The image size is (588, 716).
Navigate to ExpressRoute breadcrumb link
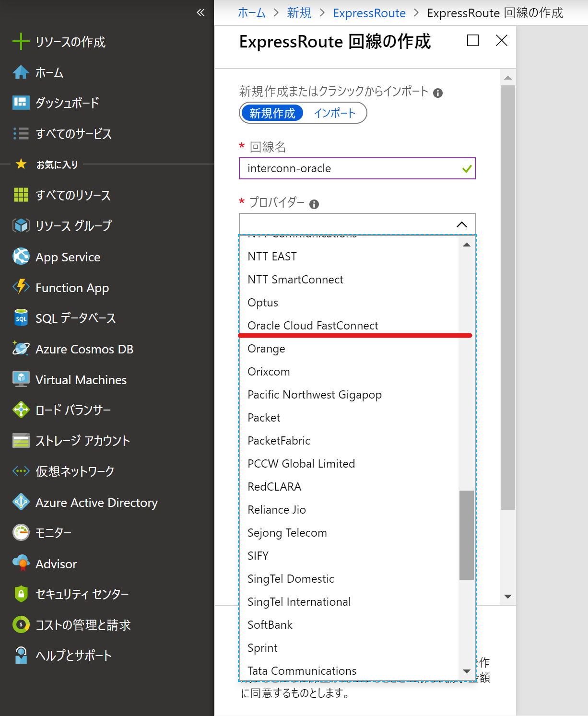tap(369, 13)
